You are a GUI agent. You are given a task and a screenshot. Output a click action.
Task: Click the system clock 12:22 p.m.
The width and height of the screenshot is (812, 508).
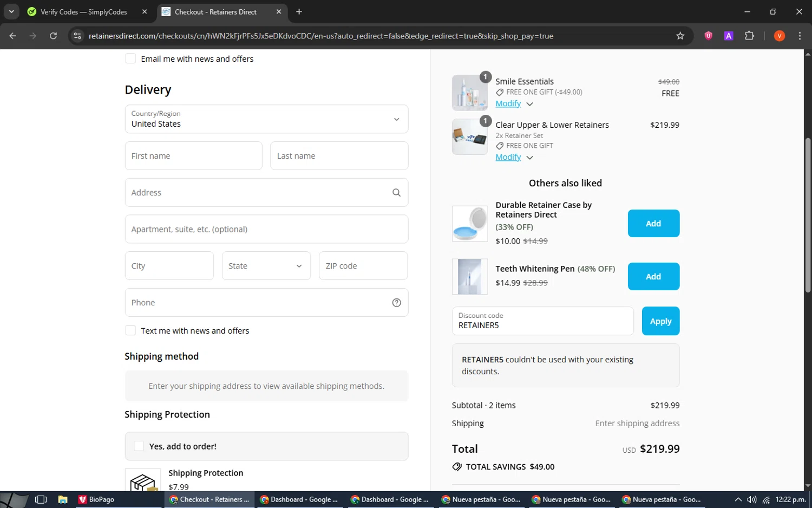pos(790,499)
